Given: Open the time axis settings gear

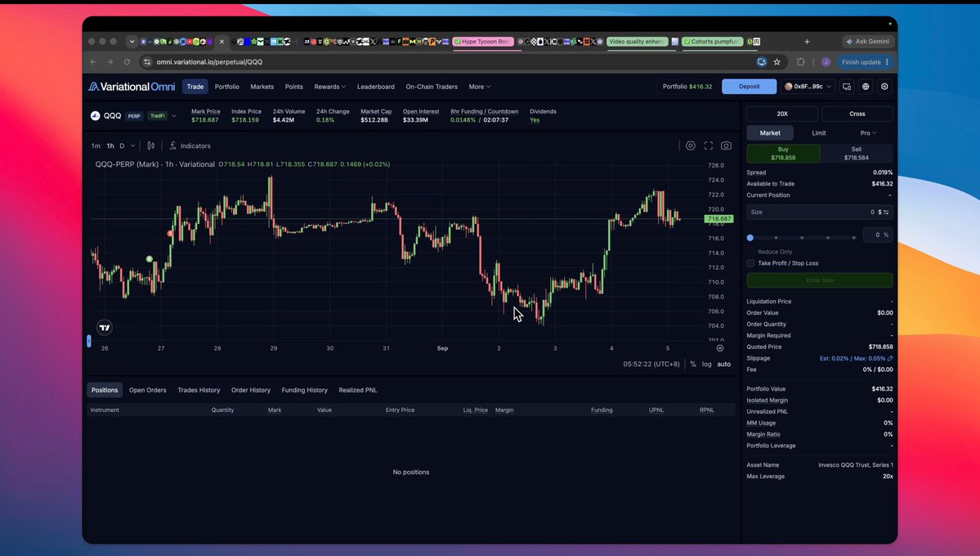Looking at the screenshot, I should point(720,348).
